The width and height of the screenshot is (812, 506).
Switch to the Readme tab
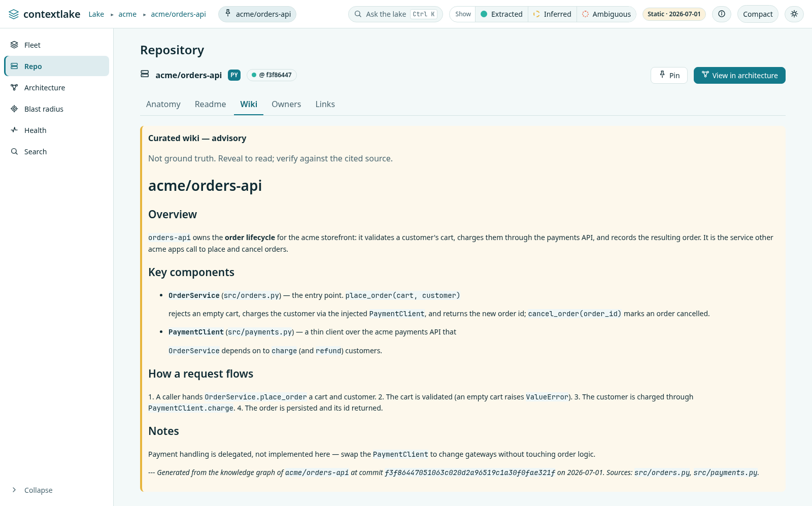point(210,104)
